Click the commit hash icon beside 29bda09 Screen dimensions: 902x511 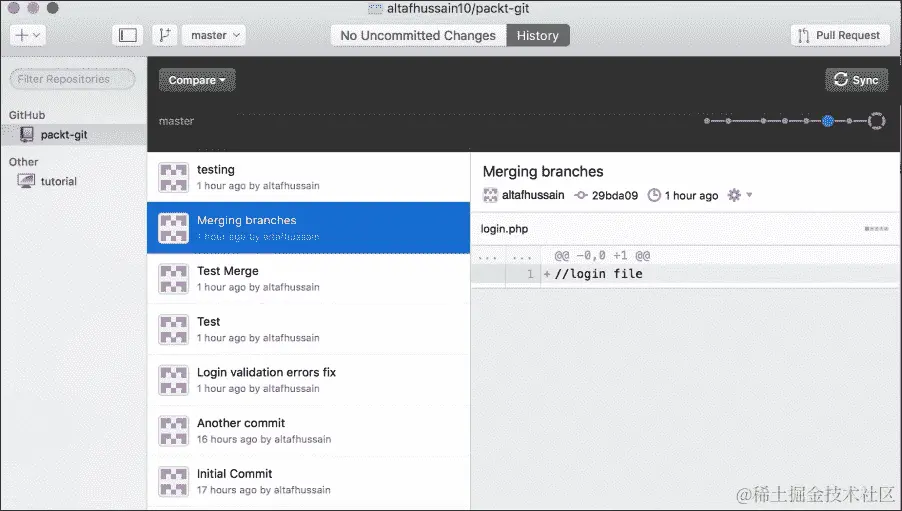point(581,196)
